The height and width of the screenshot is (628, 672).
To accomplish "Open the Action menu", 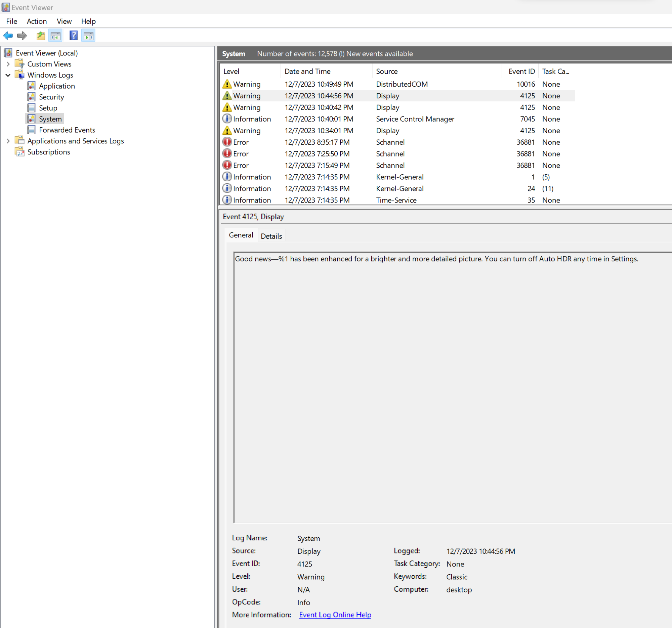I will (37, 21).
